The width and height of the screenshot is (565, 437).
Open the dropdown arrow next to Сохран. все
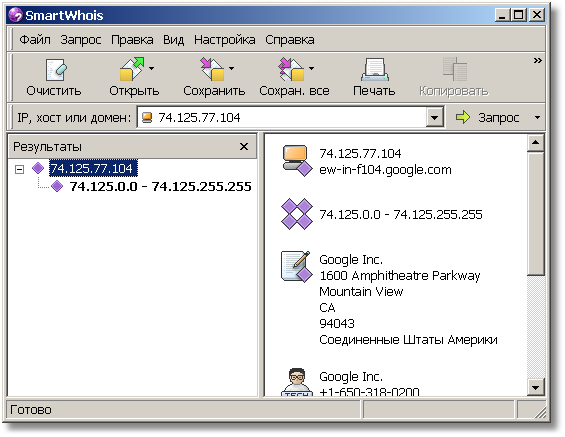(x=311, y=68)
